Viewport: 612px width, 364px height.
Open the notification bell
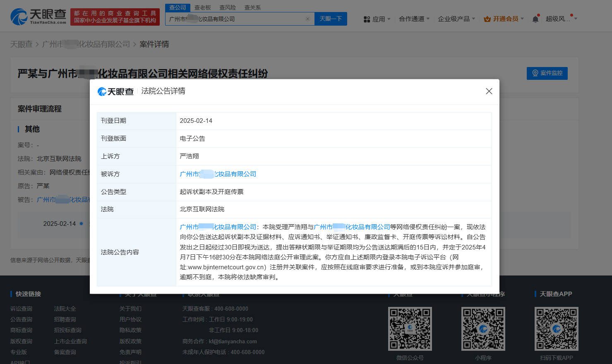535,19
